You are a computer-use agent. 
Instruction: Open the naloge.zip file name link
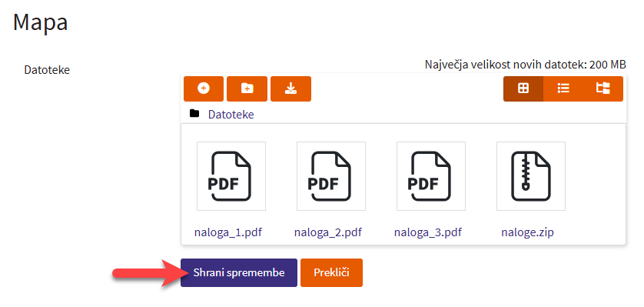527,232
